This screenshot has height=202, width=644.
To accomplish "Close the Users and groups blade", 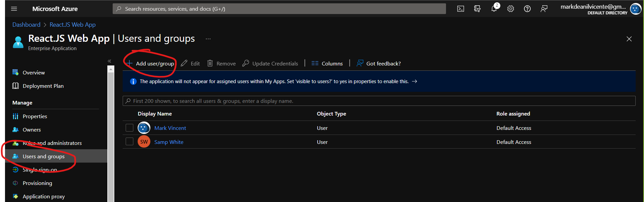I will pyautogui.click(x=629, y=39).
